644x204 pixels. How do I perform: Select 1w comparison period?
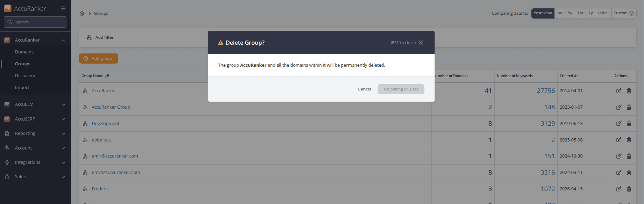(559, 13)
